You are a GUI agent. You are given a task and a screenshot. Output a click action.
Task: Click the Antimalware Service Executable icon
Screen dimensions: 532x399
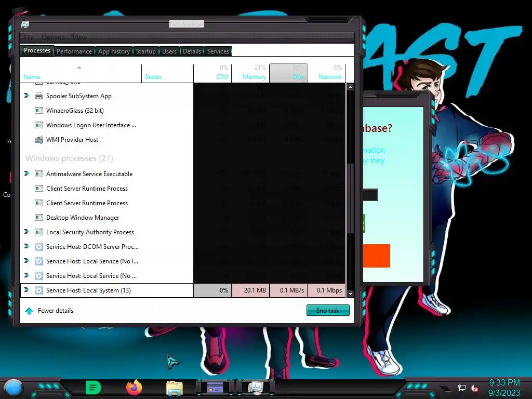39,174
